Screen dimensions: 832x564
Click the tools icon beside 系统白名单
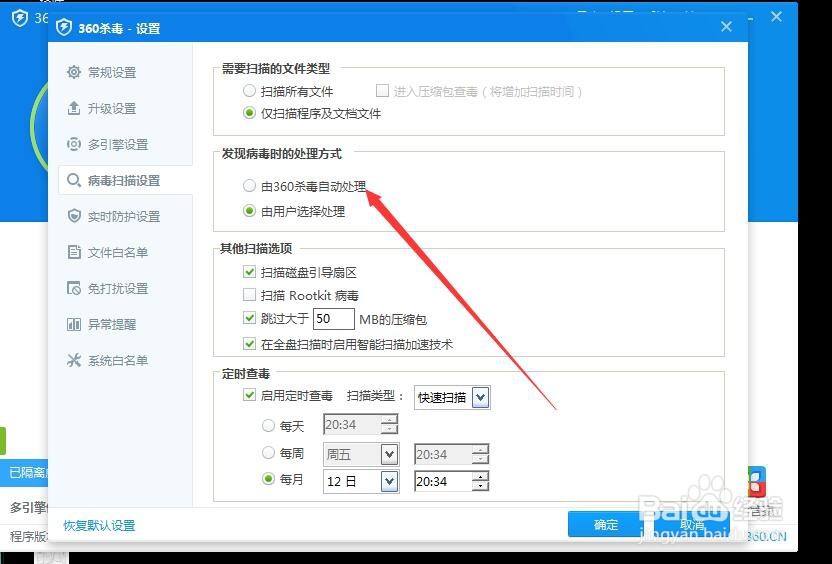(74, 360)
